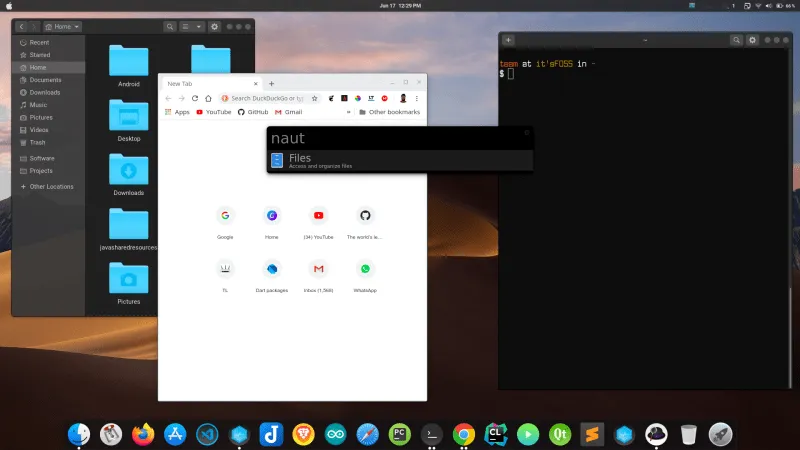Image resolution: width=800 pixels, height=450 pixels.
Task: Bookmark this page with the star icon
Action: (x=315, y=98)
